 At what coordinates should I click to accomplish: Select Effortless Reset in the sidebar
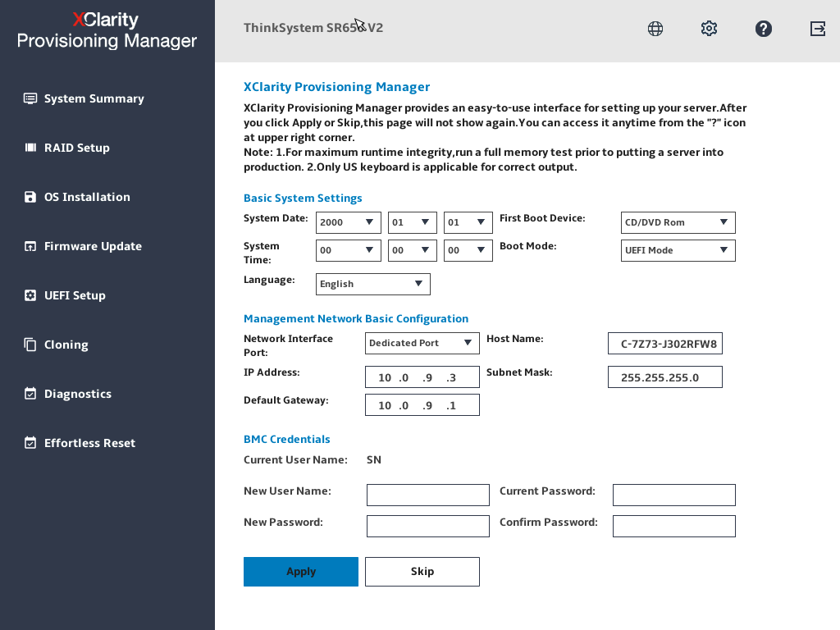click(x=90, y=443)
